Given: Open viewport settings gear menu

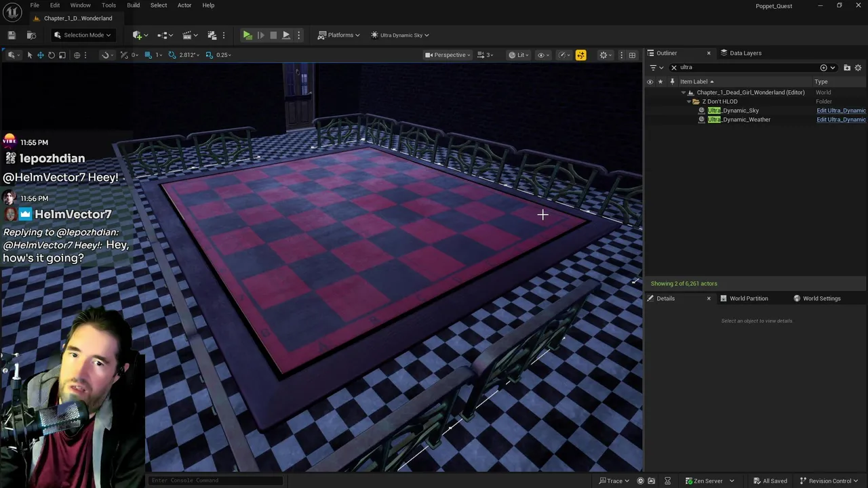Looking at the screenshot, I should click(605, 55).
